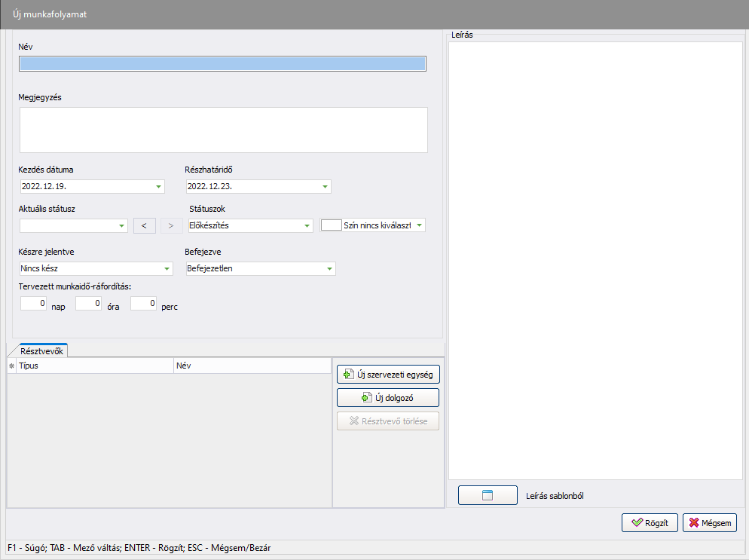The height and width of the screenshot is (560, 749).
Task: Click the Név column header in grid
Action: [251, 366]
